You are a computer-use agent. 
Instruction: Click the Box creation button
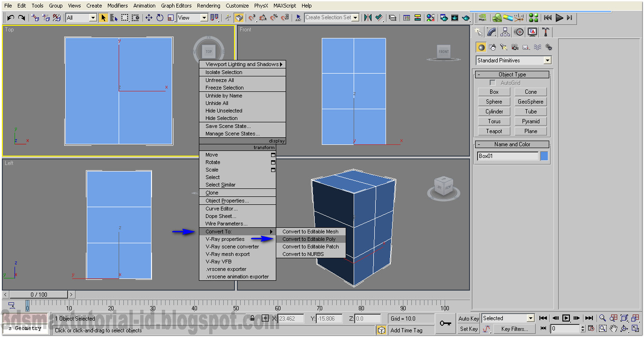(493, 91)
